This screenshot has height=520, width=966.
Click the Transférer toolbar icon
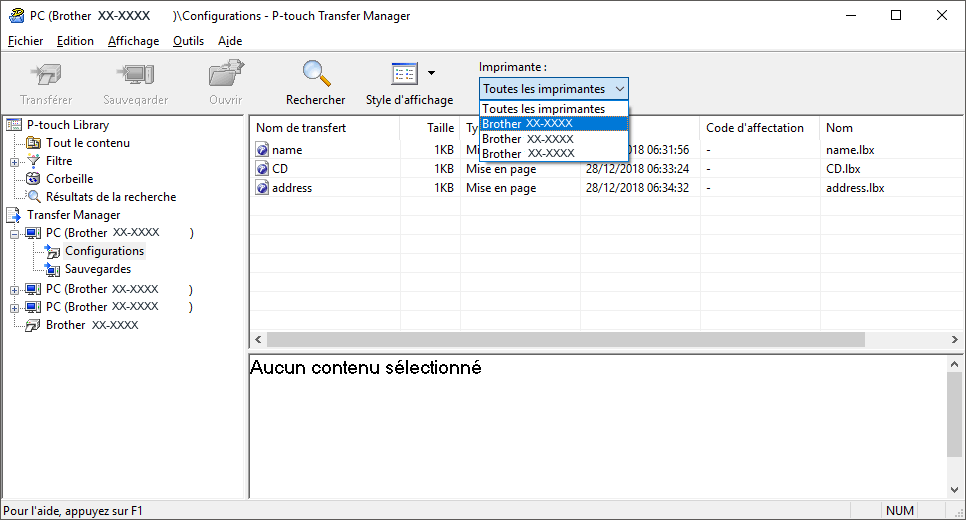(46, 75)
